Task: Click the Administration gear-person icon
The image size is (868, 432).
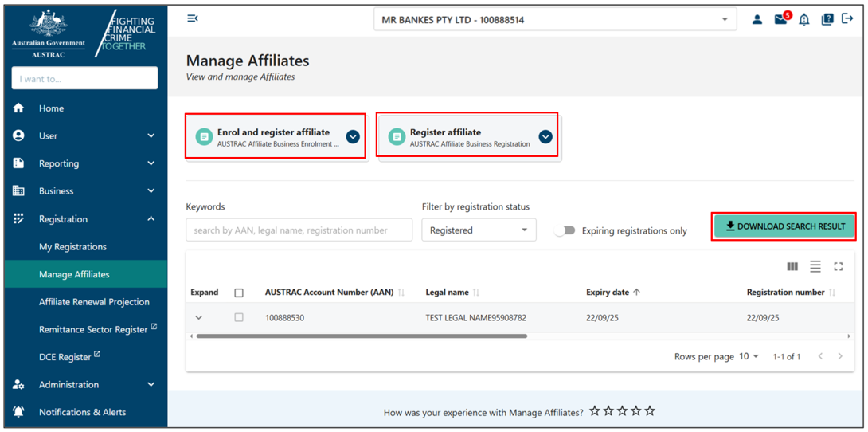Action: [x=19, y=384]
